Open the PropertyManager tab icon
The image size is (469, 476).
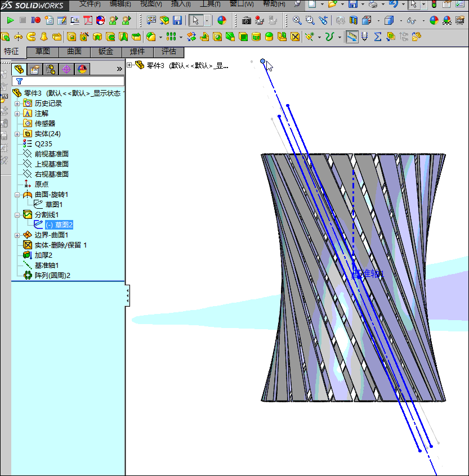pos(35,69)
